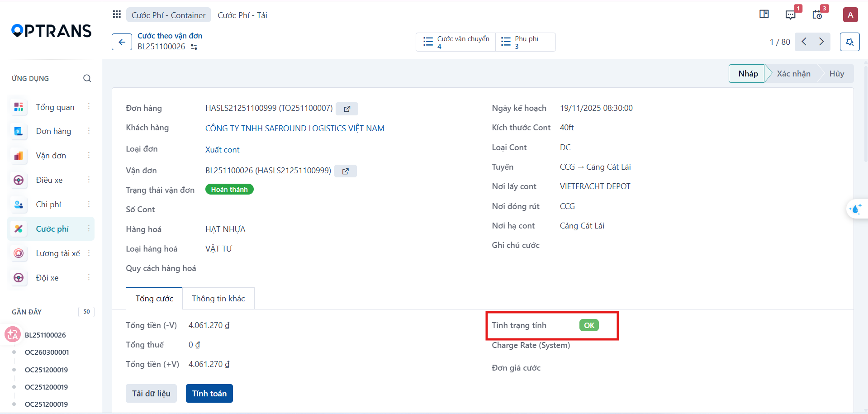Set status to Xác nhận
The width and height of the screenshot is (868, 414).
click(x=793, y=74)
